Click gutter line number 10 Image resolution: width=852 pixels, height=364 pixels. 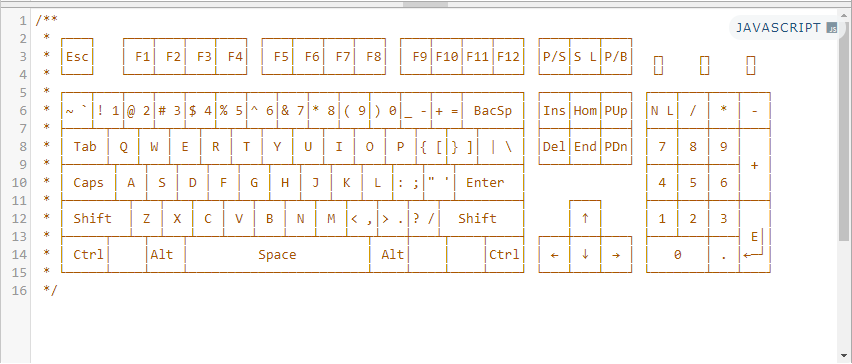tap(19, 183)
